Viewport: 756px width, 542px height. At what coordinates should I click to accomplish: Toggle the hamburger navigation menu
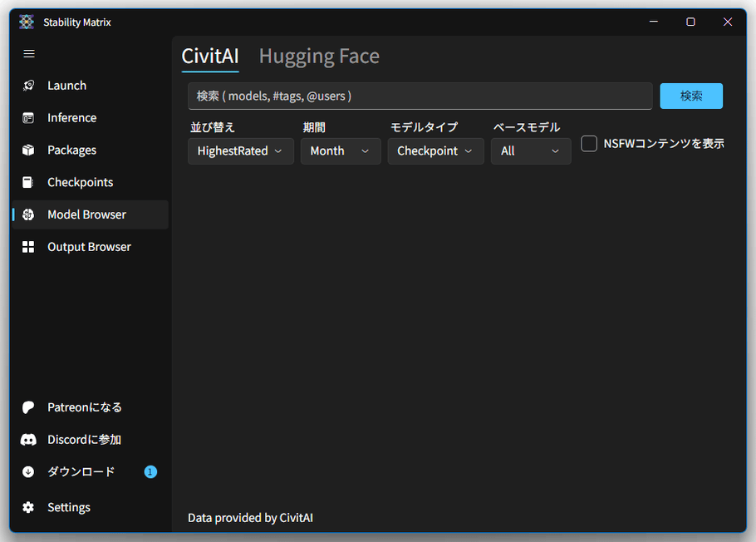[29, 53]
